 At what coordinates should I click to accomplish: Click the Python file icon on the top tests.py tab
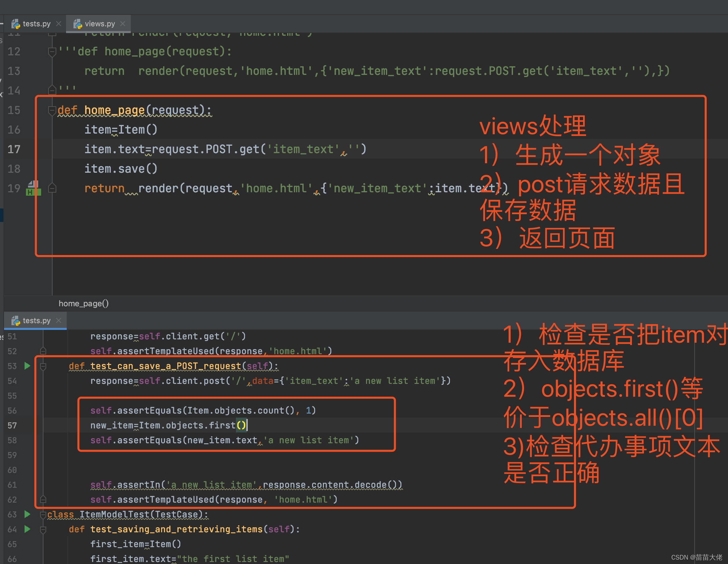pyautogui.click(x=16, y=24)
